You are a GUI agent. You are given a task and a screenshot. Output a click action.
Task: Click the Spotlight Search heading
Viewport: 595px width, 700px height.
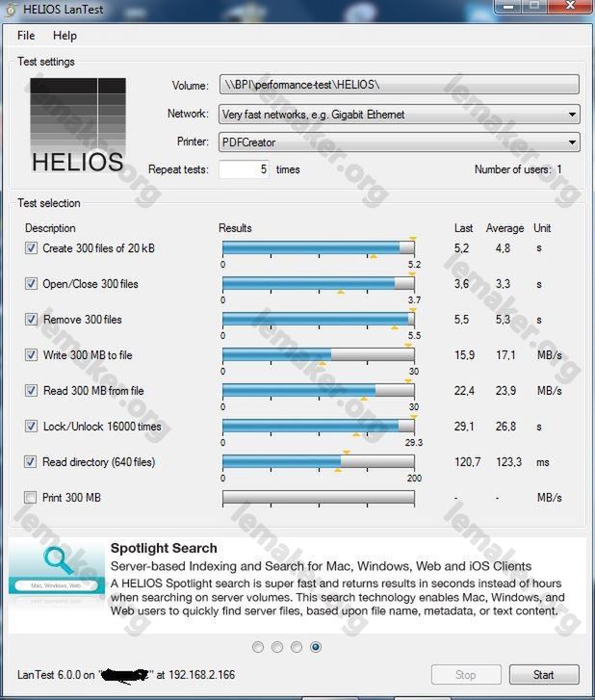164,548
